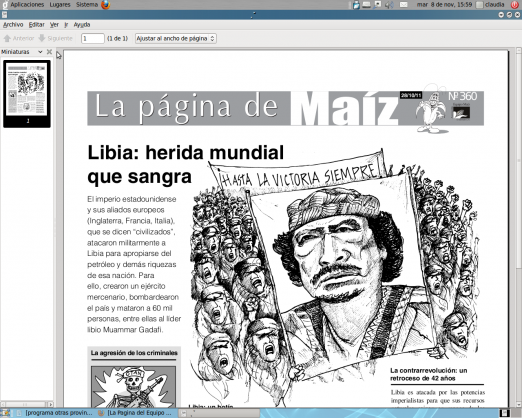This screenshot has width=522, height=418.
Task: Go to next page with Siguiente
Action: pyautogui.click(x=55, y=38)
